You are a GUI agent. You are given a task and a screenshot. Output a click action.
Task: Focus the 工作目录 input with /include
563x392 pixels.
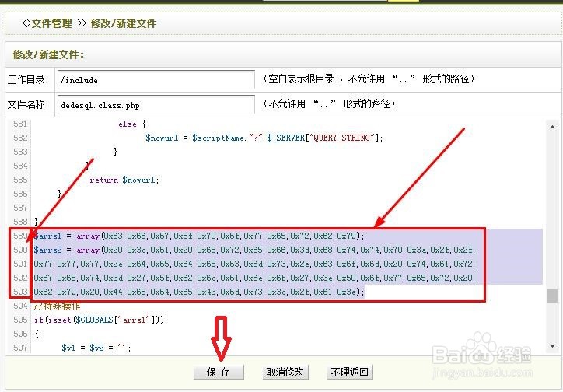(x=156, y=79)
